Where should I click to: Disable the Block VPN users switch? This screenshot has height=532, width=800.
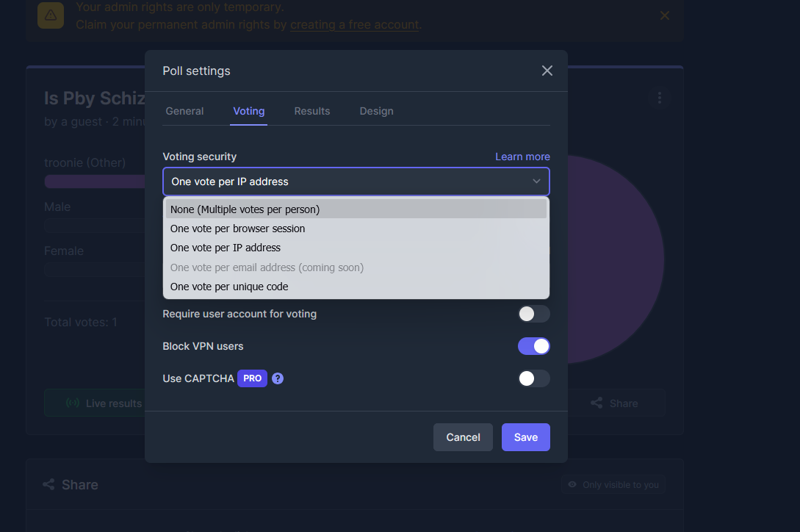(533, 346)
